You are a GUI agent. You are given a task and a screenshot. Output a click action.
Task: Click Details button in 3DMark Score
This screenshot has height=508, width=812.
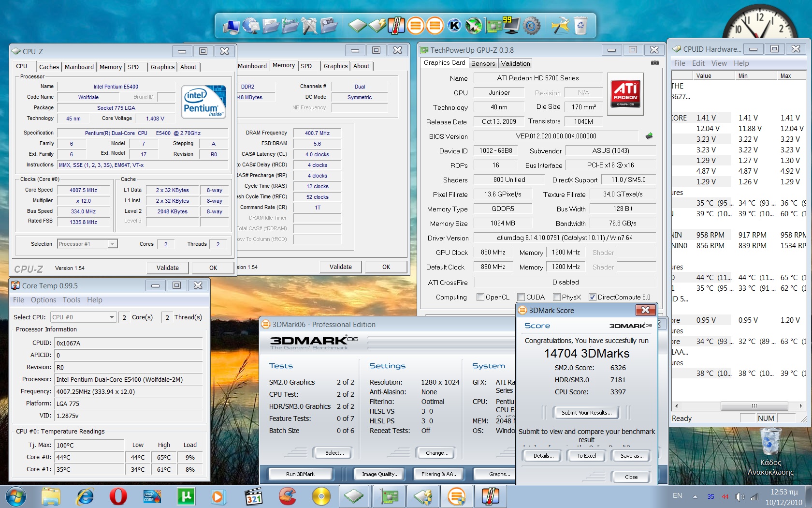543,456
